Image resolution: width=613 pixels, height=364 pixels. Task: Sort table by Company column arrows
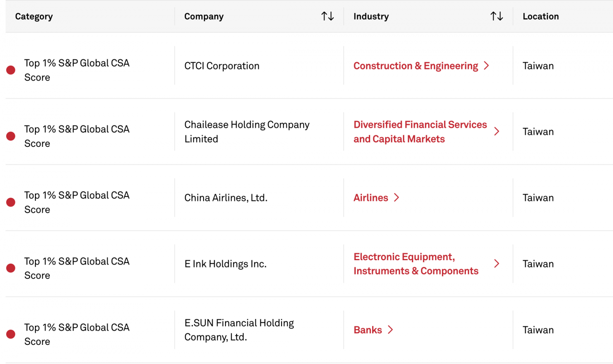pyautogui.click(x=328, y=16)
